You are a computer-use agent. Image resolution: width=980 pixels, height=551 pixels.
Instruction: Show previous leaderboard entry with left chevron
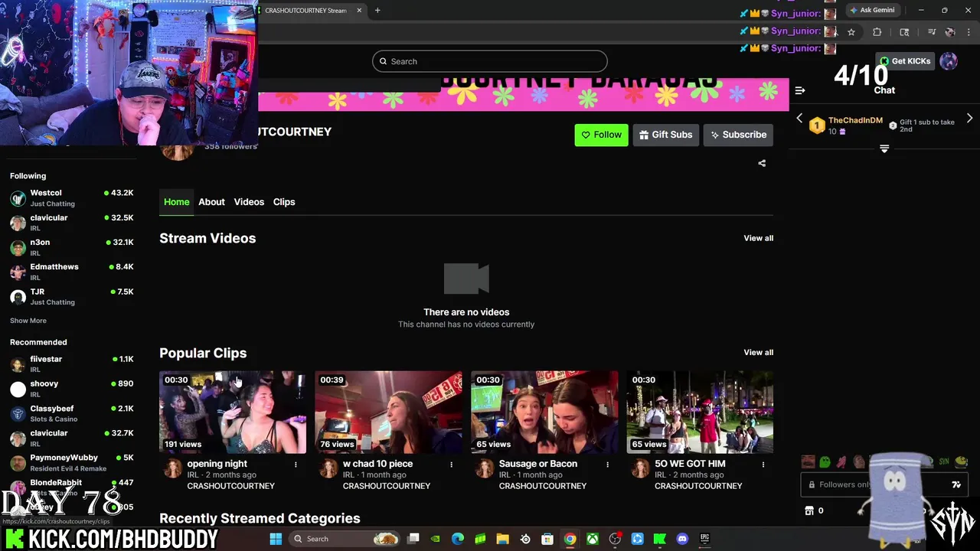(x=799, y=119)
